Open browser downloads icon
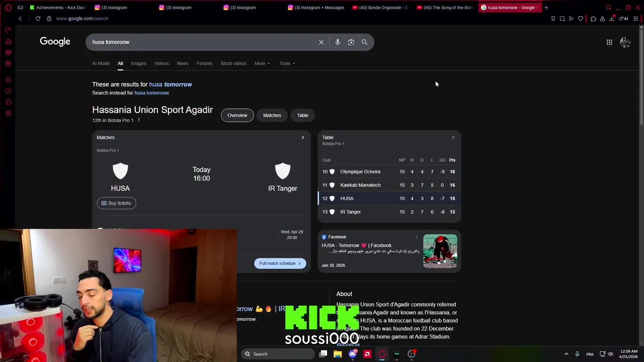This screenshot has height=362, width=644. (612, 19)
